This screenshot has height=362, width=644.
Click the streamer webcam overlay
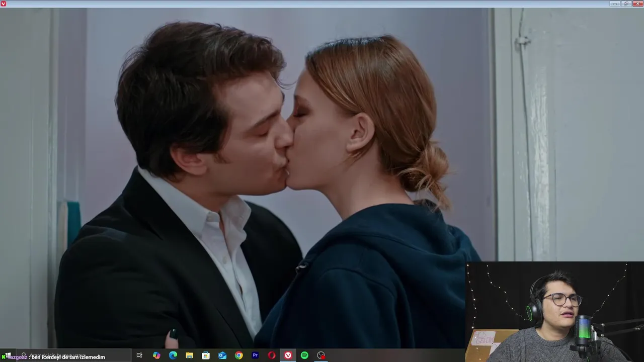tap(554, 312)
